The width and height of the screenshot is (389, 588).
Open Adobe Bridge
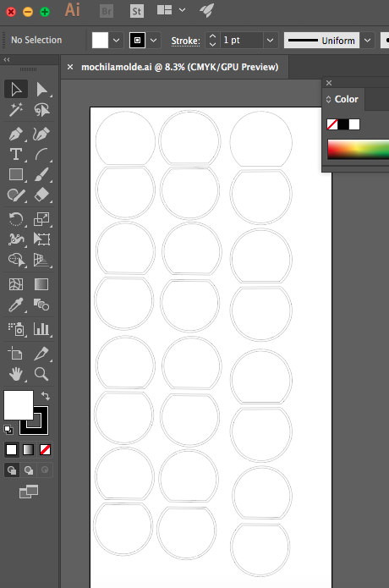point(107,11)
